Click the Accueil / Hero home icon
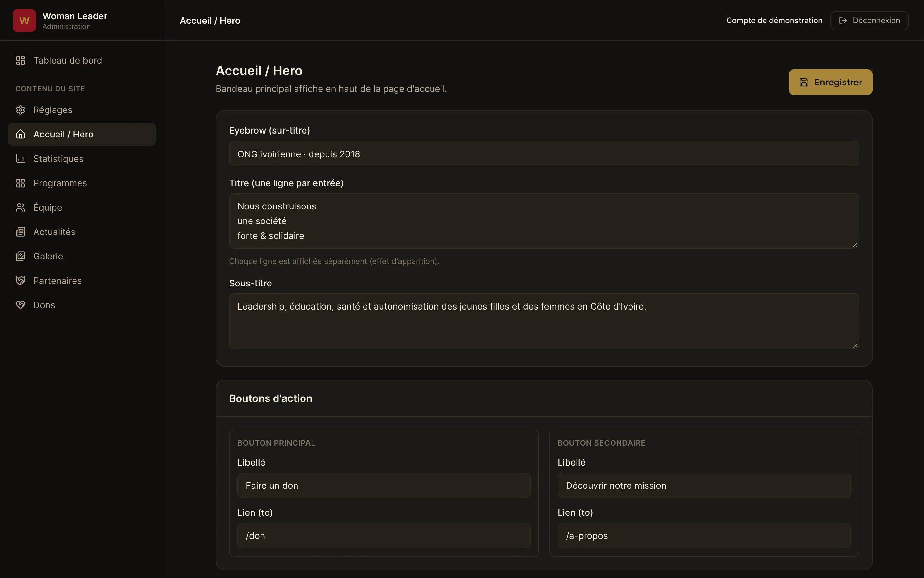This screenshot has width=924, height=578. pyautogui.click(x=21, y=134)
